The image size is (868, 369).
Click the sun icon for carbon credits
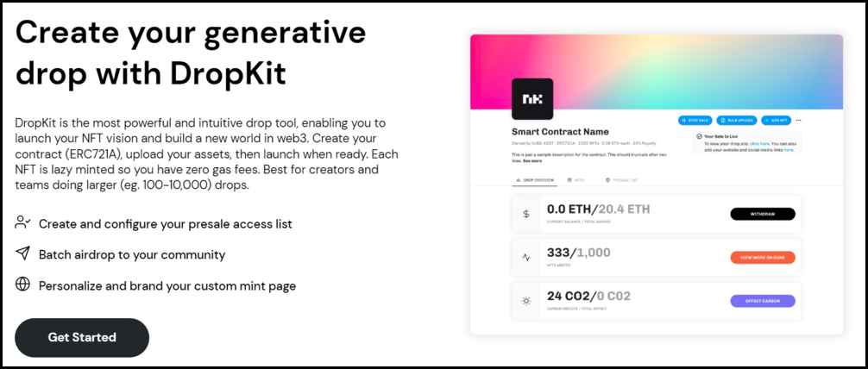coord(527,301)
